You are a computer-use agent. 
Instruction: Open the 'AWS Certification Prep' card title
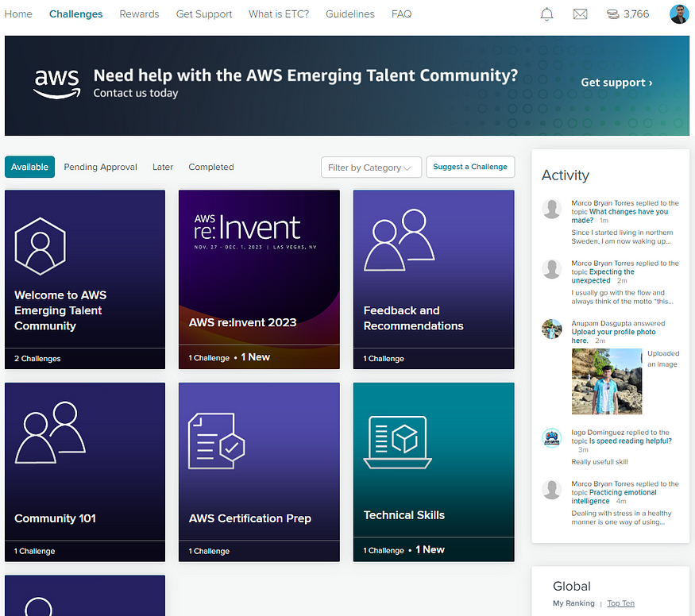tap(250, 518)
